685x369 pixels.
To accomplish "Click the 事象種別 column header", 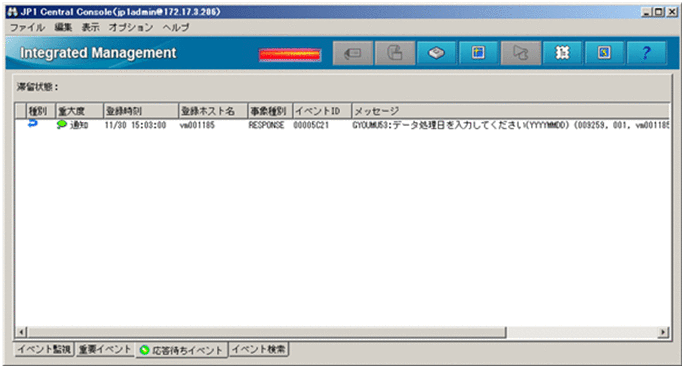I will [270, 111].
